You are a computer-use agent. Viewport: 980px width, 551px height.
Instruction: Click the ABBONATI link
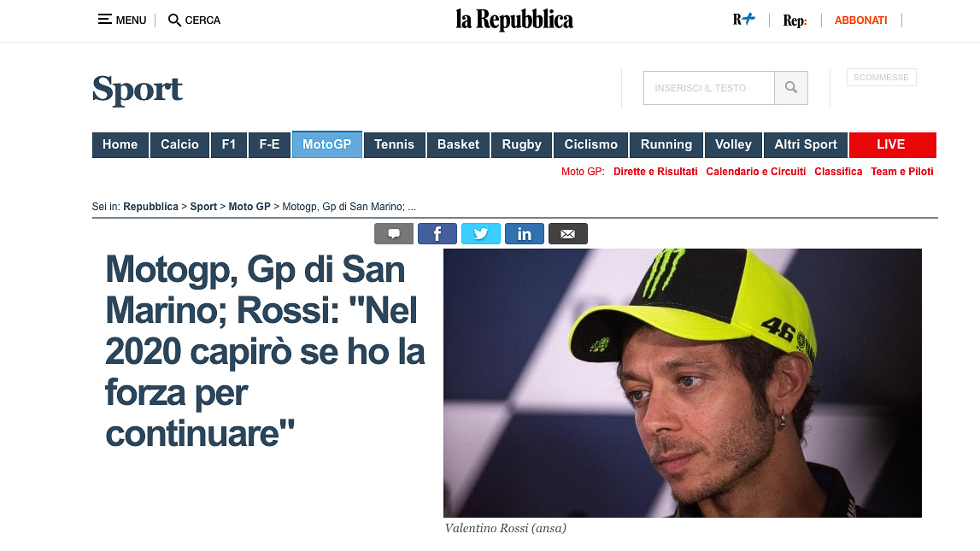pos(860,20)
